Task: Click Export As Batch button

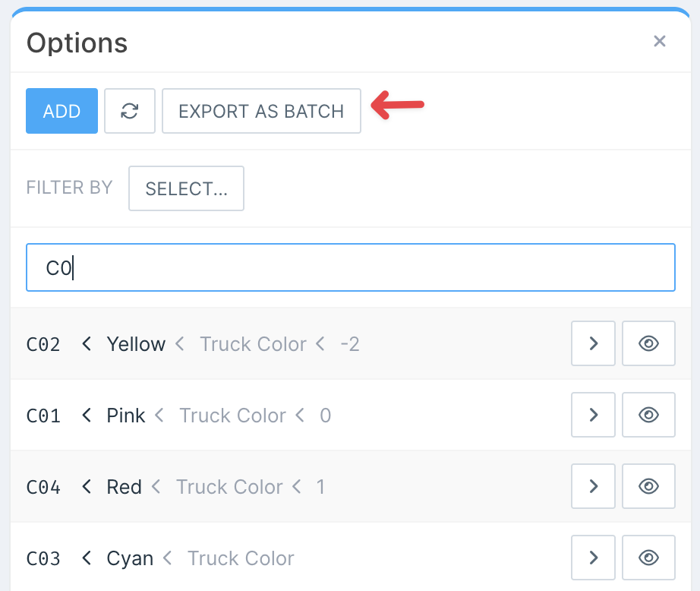Action: point(261,111)
